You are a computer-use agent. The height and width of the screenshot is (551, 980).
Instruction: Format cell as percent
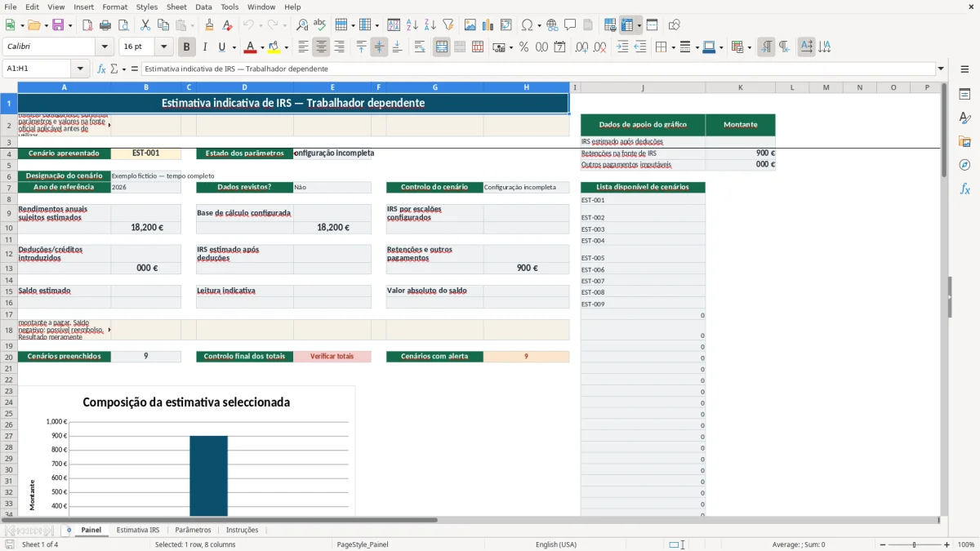point(524,47)
